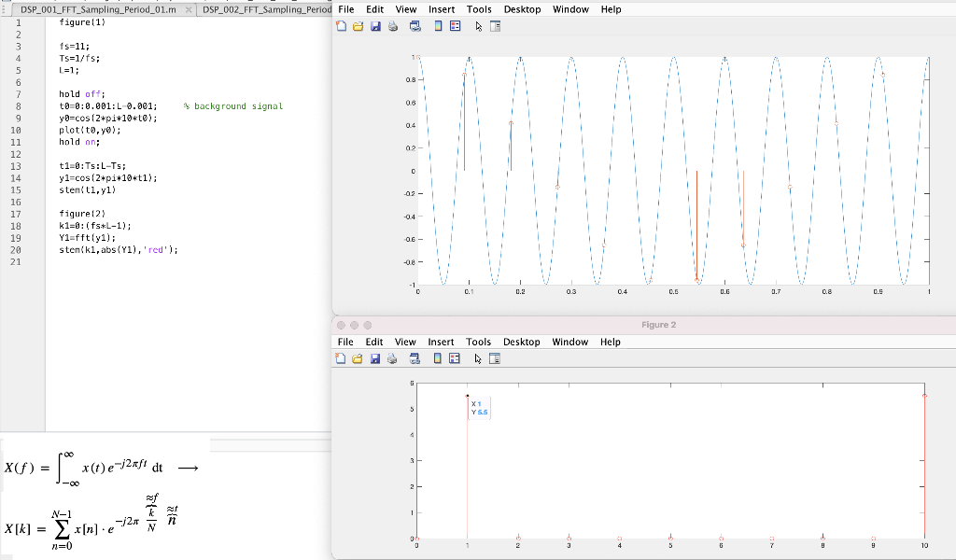Open View menu in Figure 2 window

pyautogui.click(x=405, y=342)
